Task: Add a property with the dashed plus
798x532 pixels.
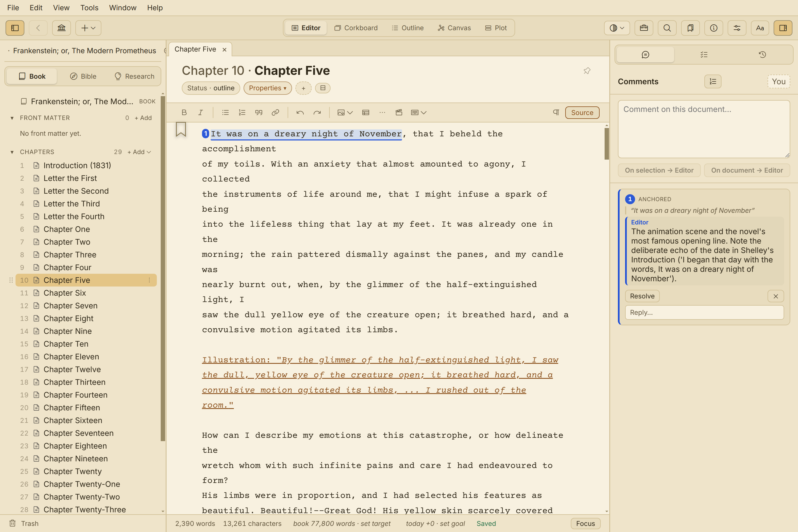Action: [x=303, y=88]
